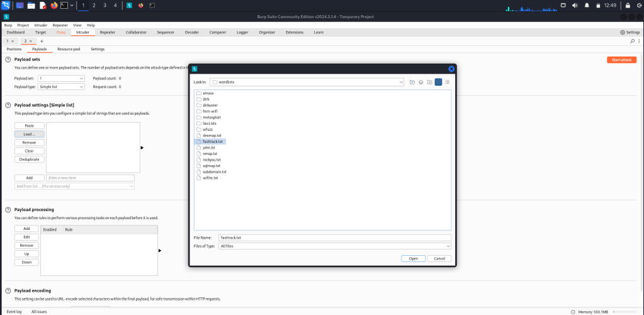Viewport: 644px width, 315px height.
Task: Open Firefox from the top panel
Action: click(54, 6)
